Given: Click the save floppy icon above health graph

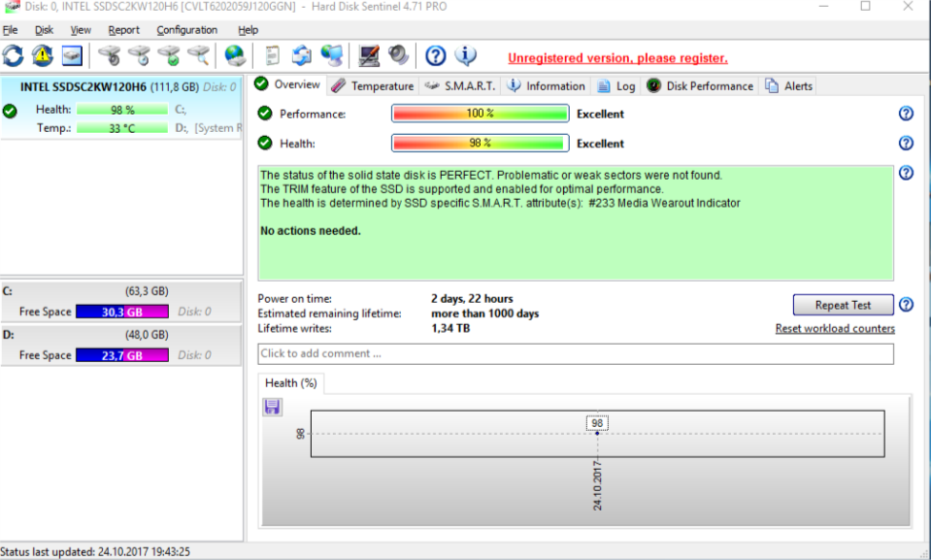Looking at the screenshot, I should [273, 407].
